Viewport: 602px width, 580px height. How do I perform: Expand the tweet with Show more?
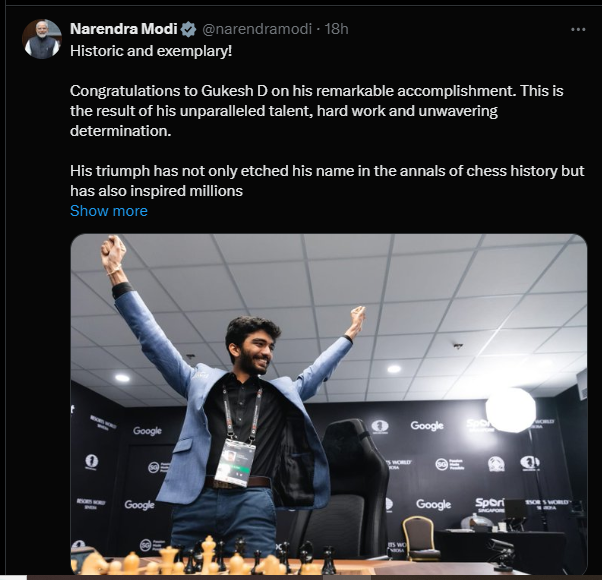coord(109,211)
